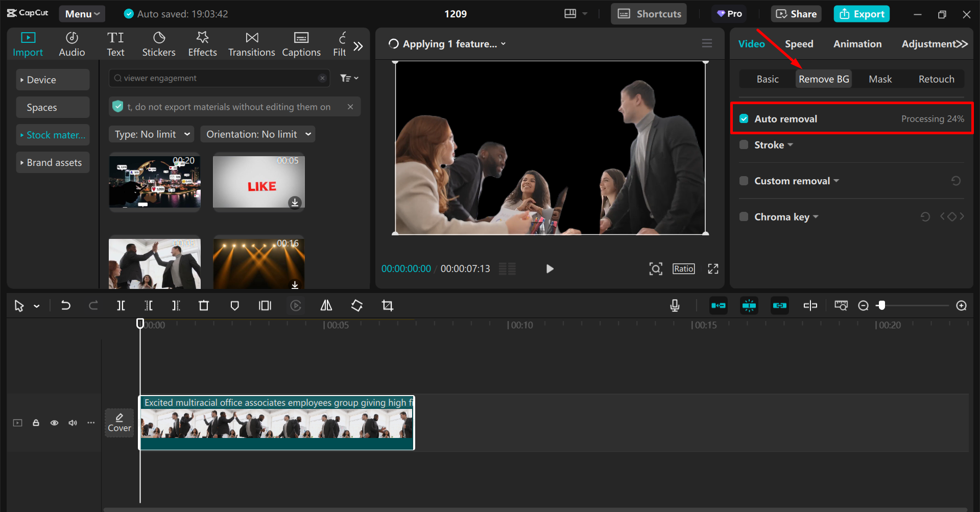Select the Retouch sub-tab
The height and width of the screenshot is (512, 980).
[x=936, y=79]
